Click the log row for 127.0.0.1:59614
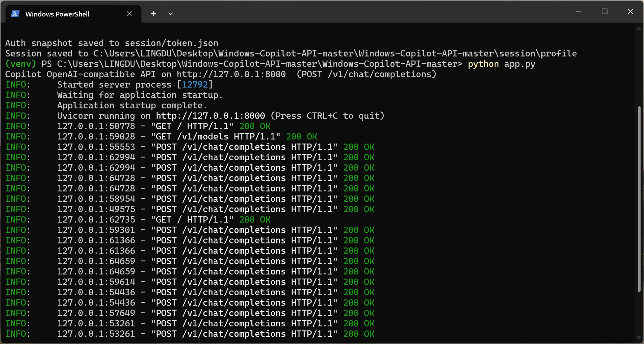 pos(190,282)
